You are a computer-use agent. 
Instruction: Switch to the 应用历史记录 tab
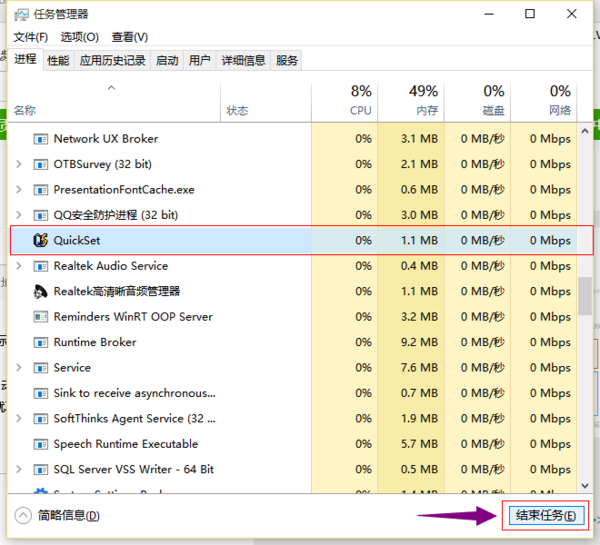coord(112,60)
